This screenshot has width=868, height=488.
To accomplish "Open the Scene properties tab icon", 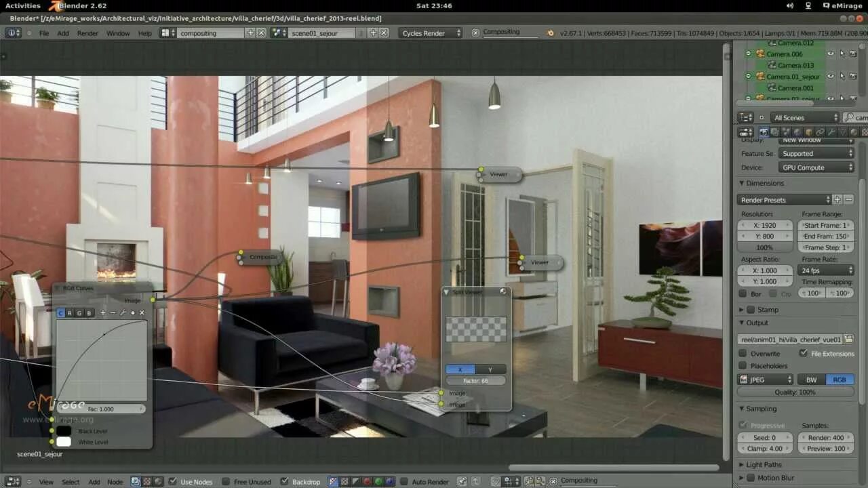I will point(787,132).
